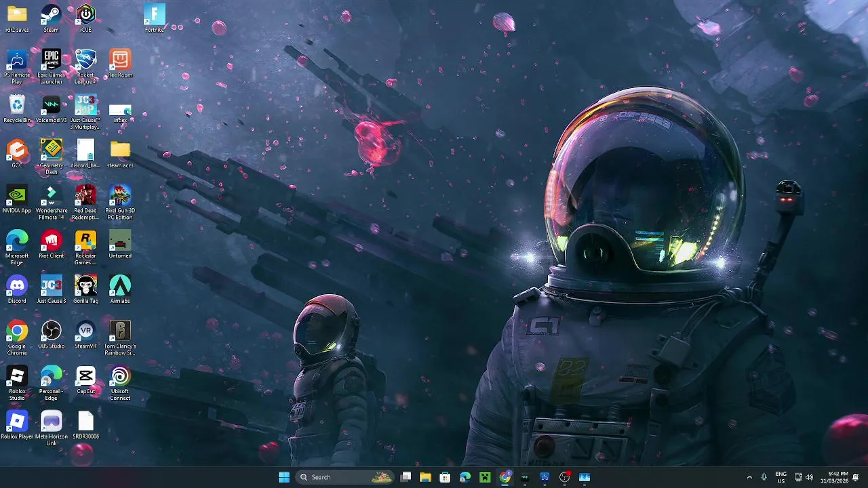Select the Google Chrome desktop shortcut

[x=17, y=338]
